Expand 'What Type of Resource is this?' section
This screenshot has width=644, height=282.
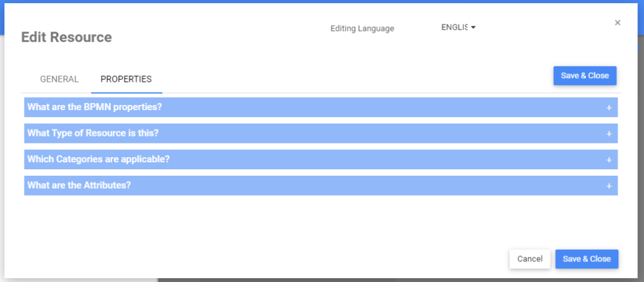(x=93, y=133)
